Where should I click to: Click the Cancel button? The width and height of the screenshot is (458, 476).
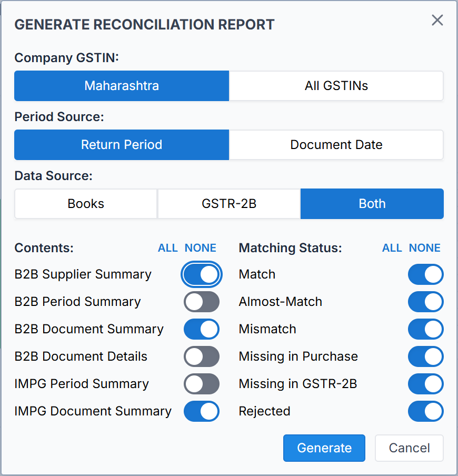[x=409, y=448]
